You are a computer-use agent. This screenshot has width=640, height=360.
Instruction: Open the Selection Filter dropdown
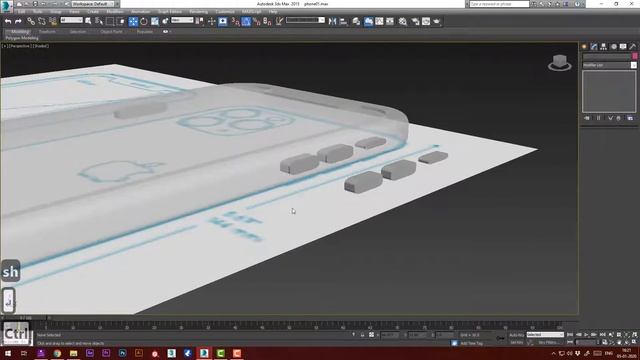(71, 20)
